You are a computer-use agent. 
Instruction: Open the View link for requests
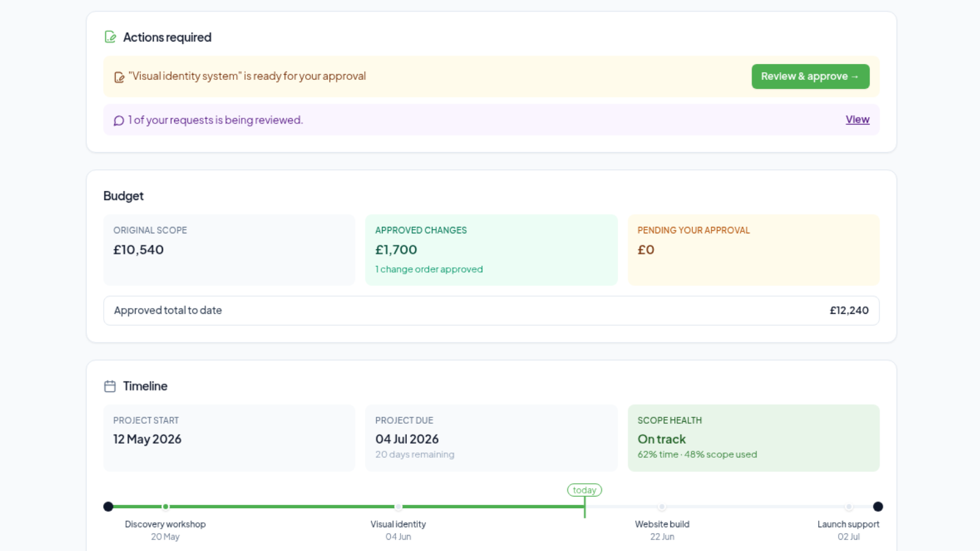click(x=857, y=120)
